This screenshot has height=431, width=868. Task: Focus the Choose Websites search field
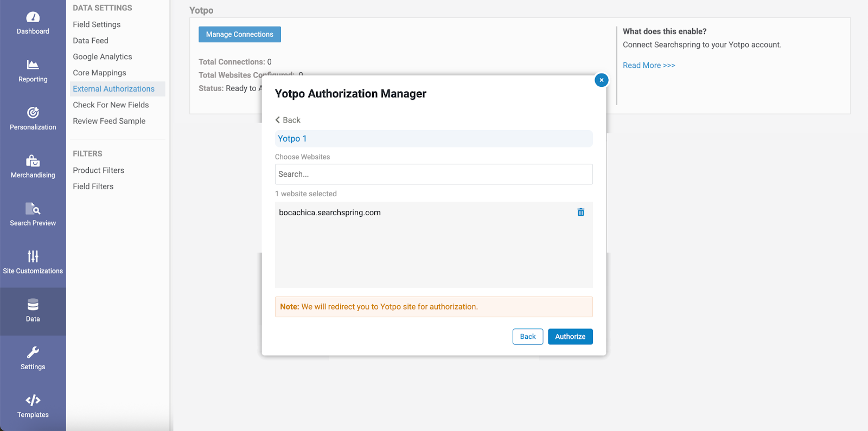point(433,174)
